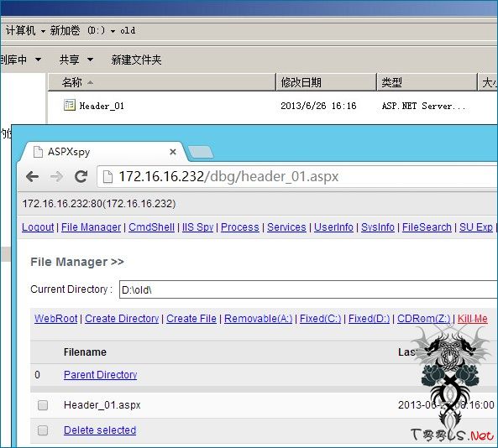Click the red Kill Me link

(x=472, y=319)
